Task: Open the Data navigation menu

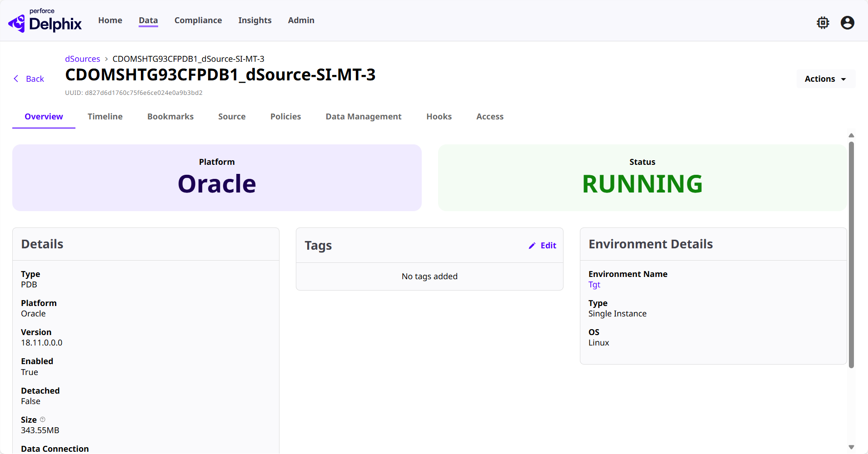Action: point(148,20)
